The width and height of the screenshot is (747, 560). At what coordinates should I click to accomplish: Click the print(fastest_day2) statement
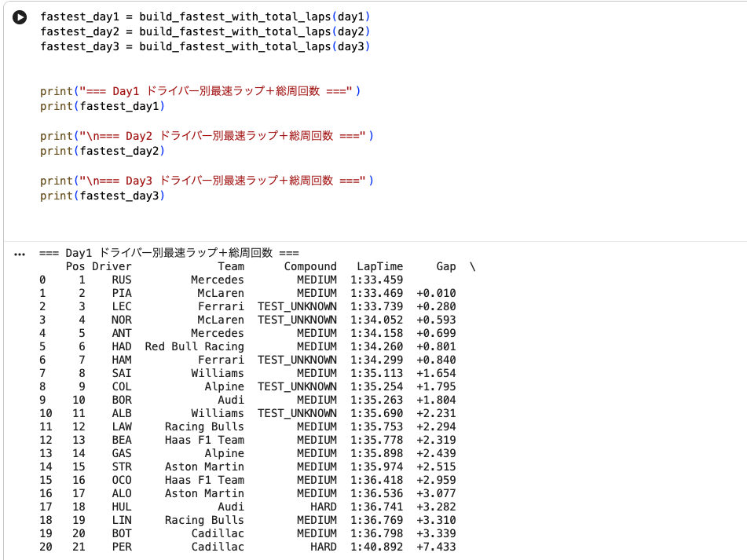pyautogui.click(x=102, y=151)
